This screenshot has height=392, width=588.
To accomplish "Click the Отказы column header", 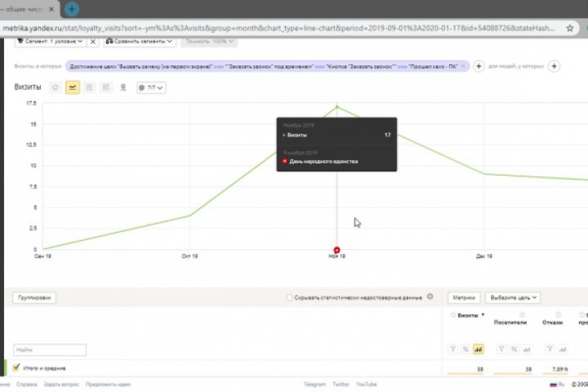I will [552, 323].
